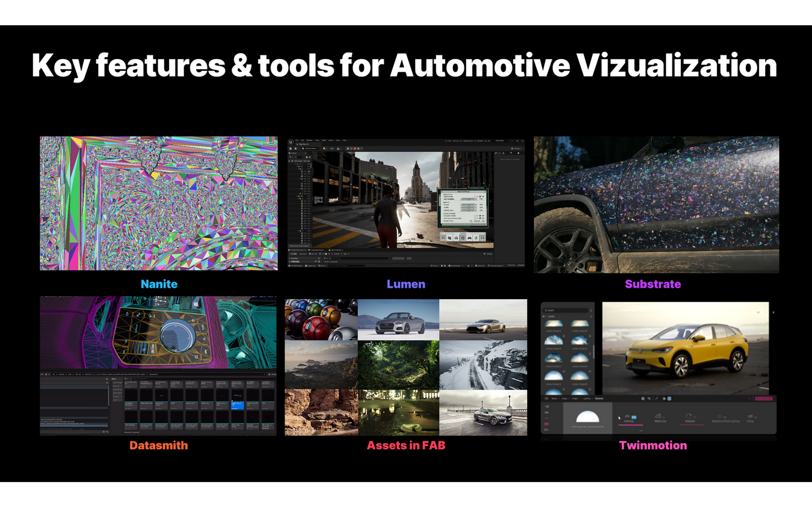Click the Smog icon in Twinmotion panel
812x508 pixels.
750,417
